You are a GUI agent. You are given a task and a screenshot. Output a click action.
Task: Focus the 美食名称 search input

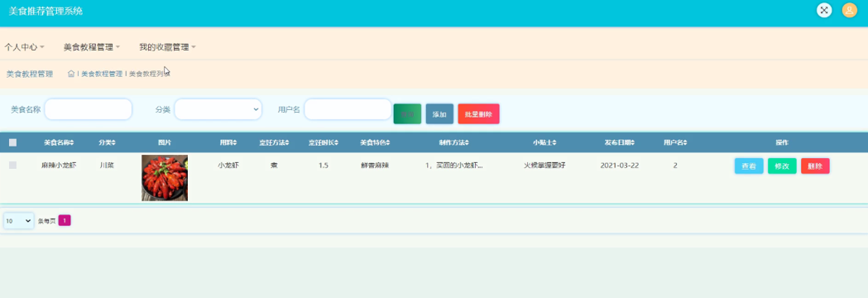coord(88,109)
